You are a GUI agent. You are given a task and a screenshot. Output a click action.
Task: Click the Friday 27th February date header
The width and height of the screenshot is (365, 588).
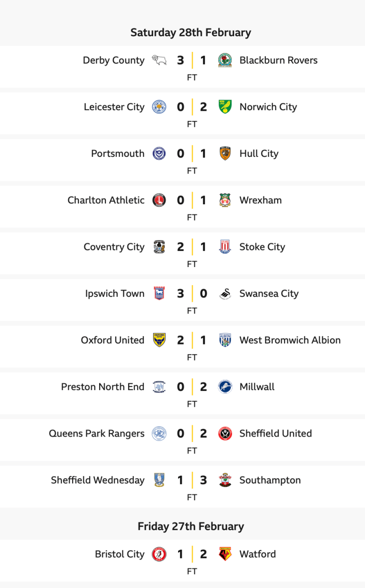pos(190,526)
